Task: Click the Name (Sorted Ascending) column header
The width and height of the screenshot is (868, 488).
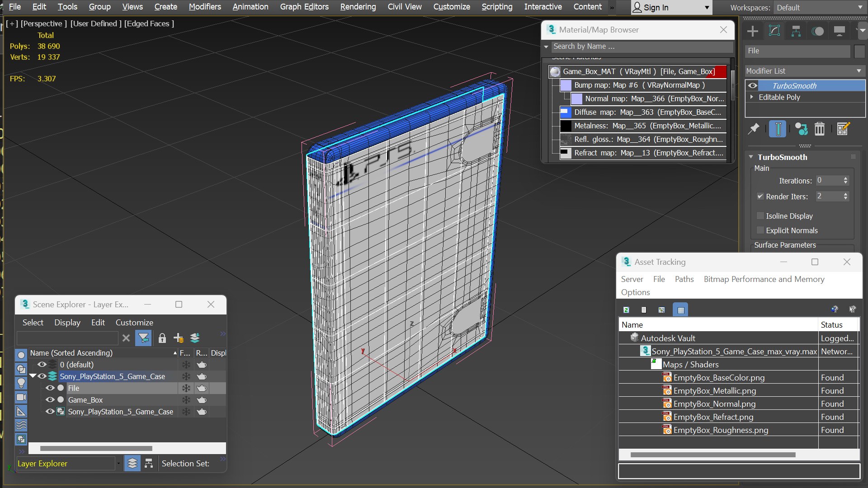Action: [103, 353]
